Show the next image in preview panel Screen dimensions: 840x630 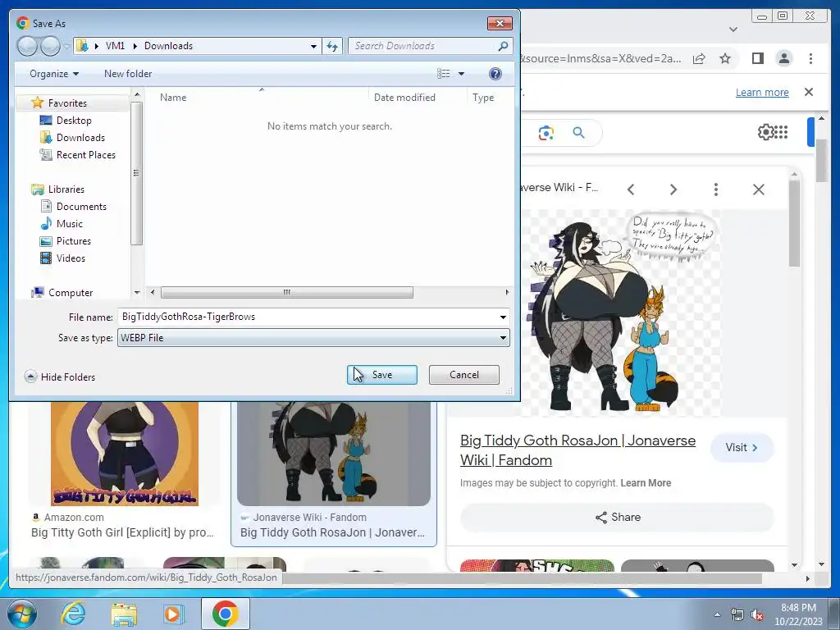coord(673,189)
